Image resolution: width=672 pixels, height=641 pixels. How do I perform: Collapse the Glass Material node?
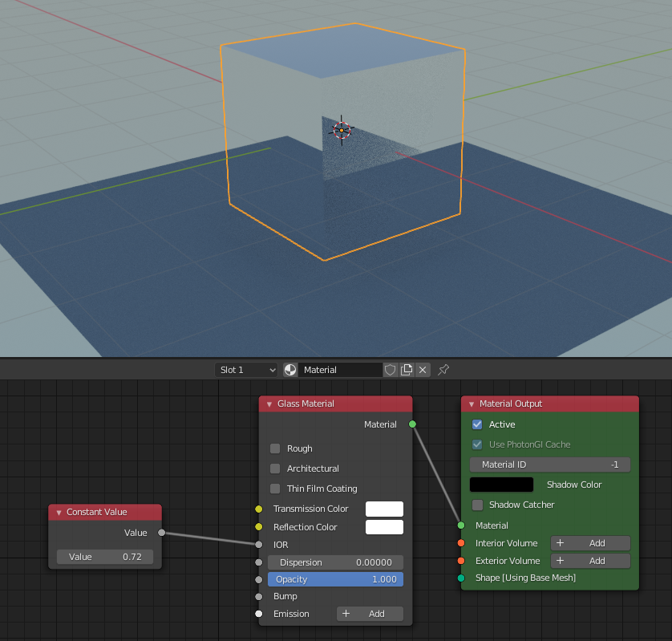pos(269,404)
